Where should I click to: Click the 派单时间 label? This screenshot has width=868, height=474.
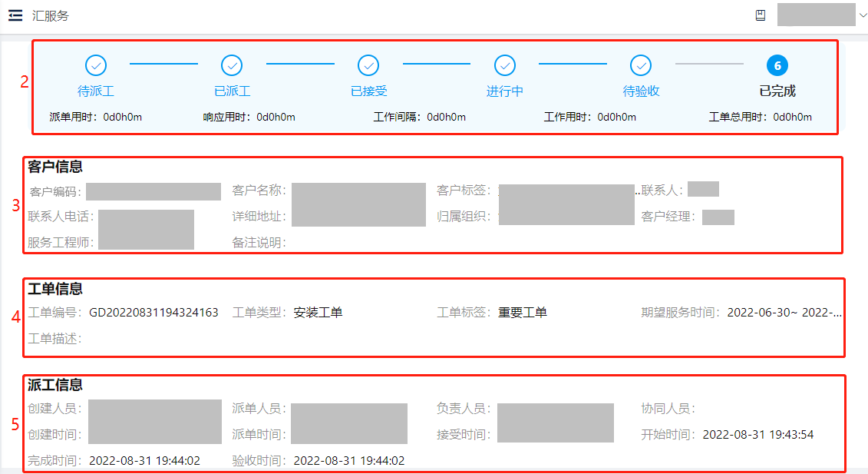[259, 435]
